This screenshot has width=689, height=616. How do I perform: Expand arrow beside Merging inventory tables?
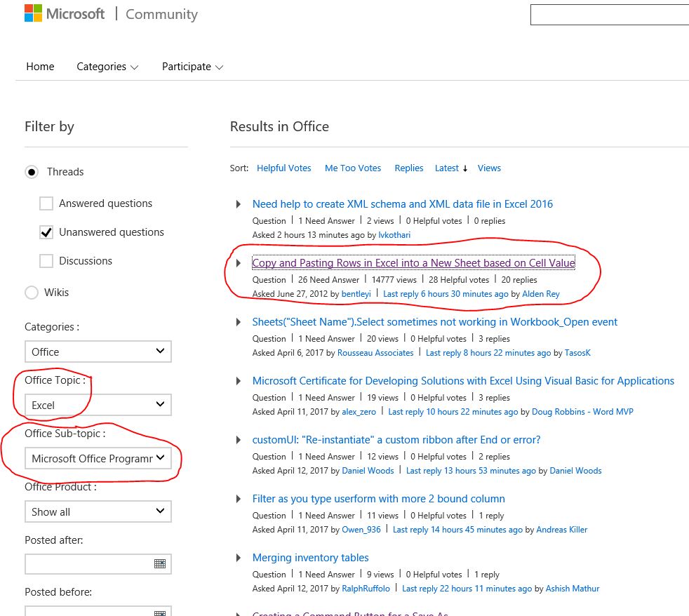click(239, 558)
